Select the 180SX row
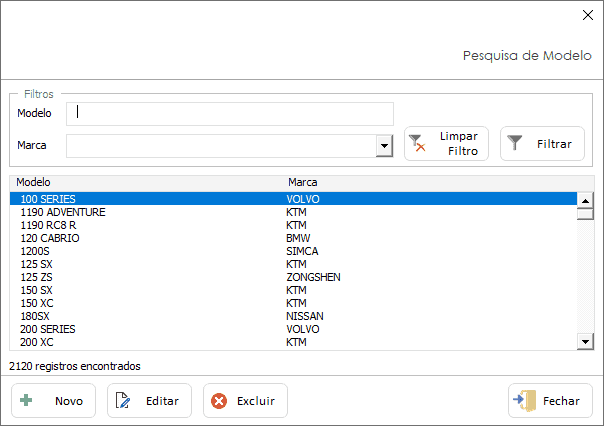 [x=293, y=316]
